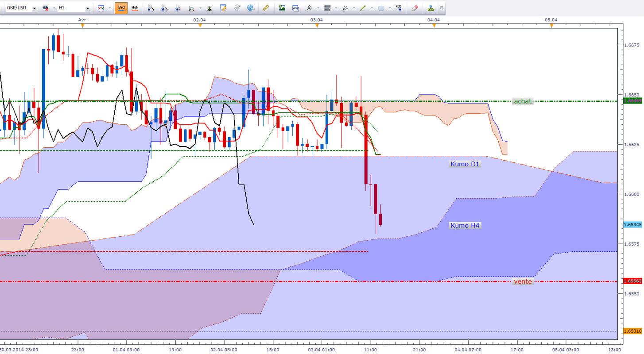Open the horizontal lines tool icon
Screen dimensions: 644x354
[327, 8]
